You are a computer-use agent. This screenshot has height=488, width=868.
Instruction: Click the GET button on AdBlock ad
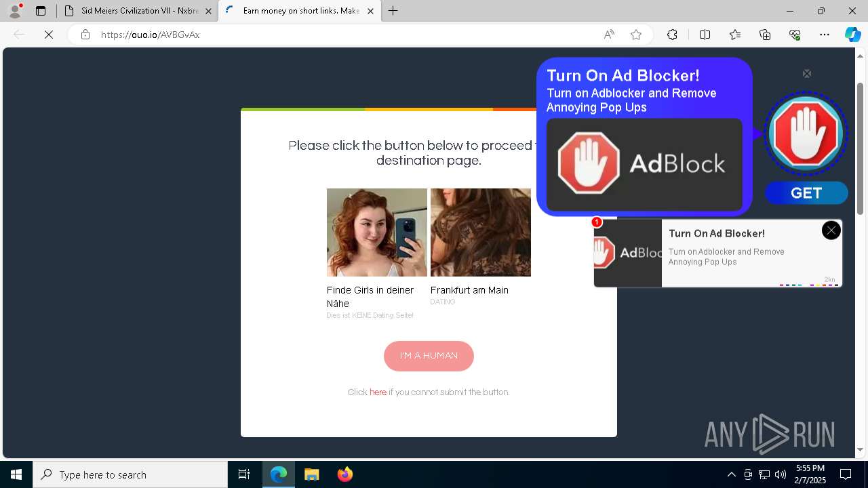(806, 193)
